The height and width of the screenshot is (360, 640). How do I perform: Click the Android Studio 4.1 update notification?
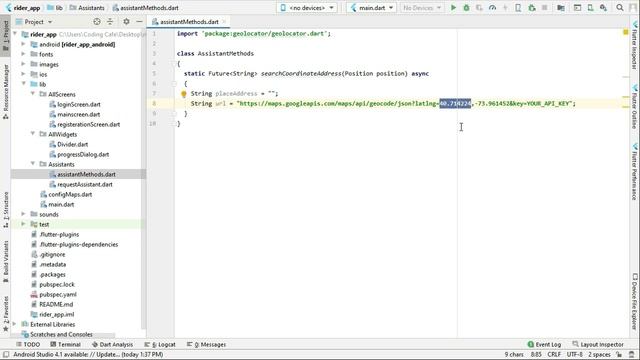[88, 355]
